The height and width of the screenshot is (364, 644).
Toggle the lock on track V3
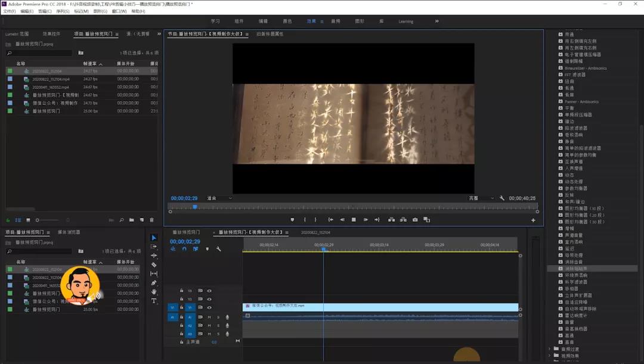pos(181,291)
